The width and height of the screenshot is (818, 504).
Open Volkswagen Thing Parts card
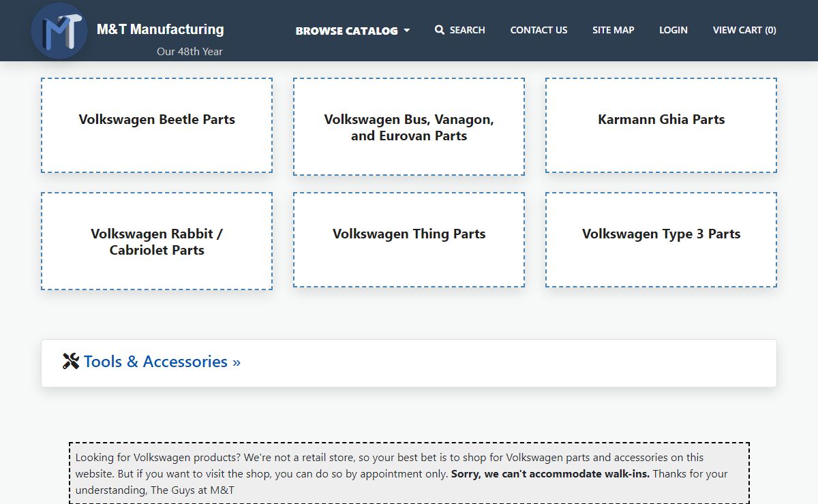[x=409, y=240]
